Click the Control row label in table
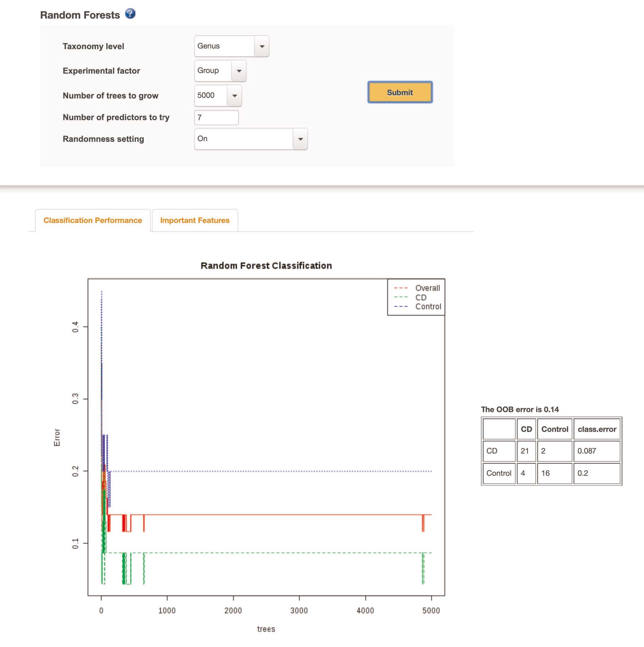This screenshot has width=644, height=647. click(x=499, y=473)
